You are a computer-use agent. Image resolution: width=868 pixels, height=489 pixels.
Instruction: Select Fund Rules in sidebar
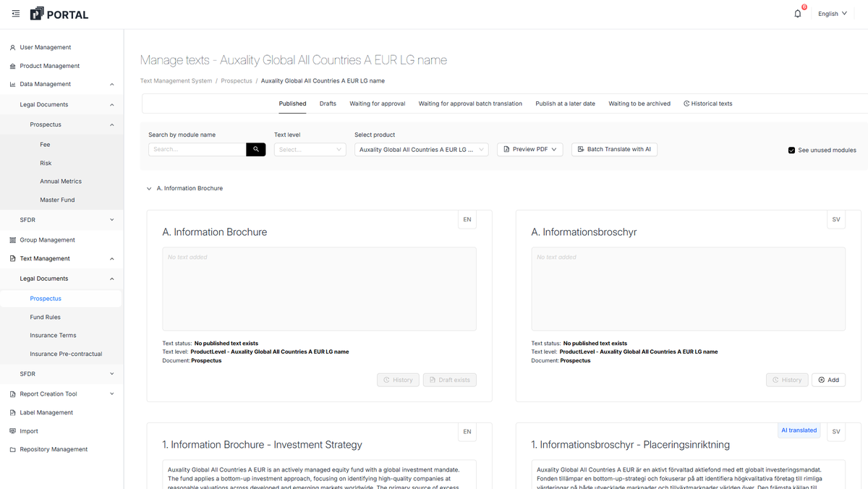click(45, 318)
